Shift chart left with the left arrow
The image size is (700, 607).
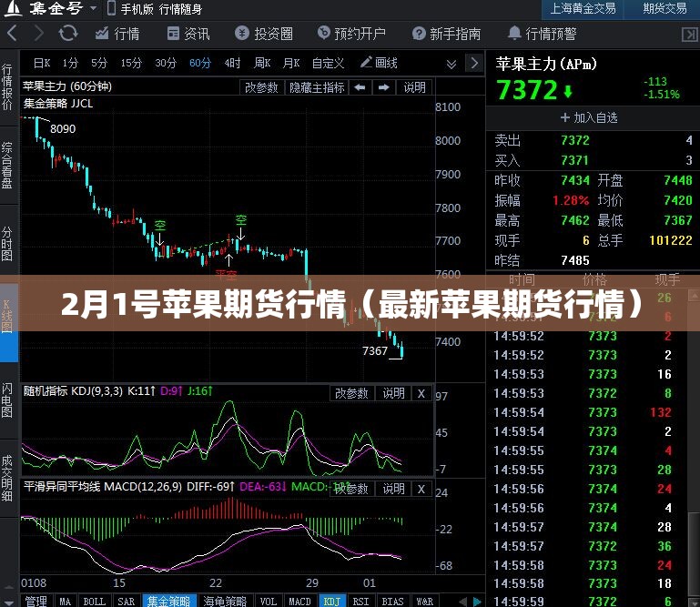[x=360, y=87]
